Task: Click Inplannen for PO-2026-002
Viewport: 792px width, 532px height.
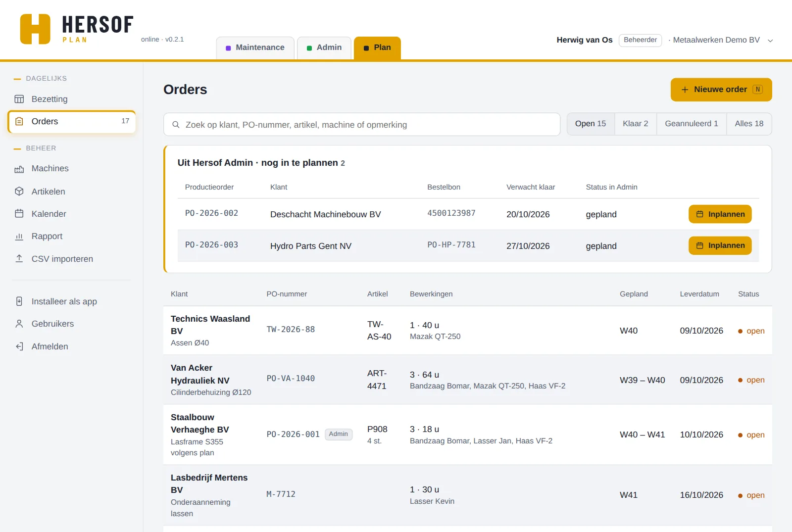Action: pyautogui.click(x=720, y=214)
